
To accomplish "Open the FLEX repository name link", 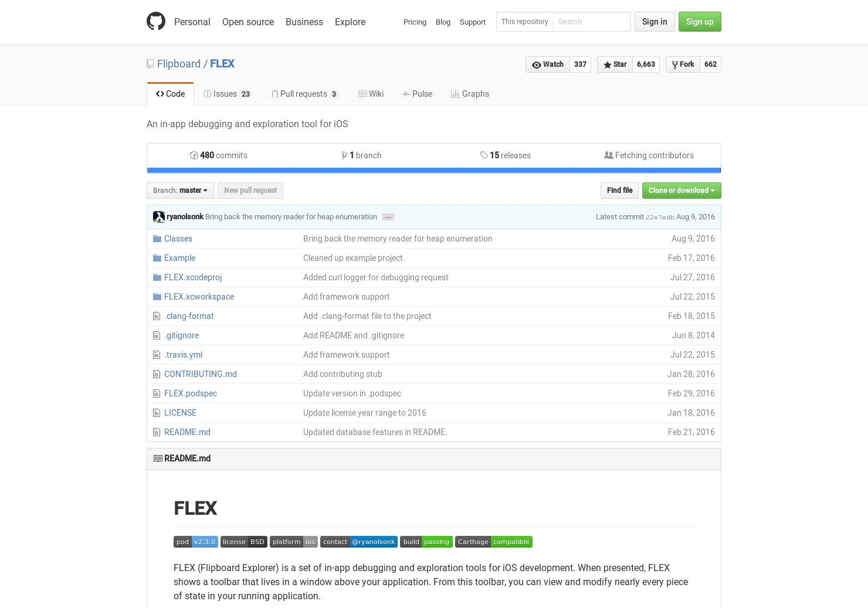I will [222, 64].
